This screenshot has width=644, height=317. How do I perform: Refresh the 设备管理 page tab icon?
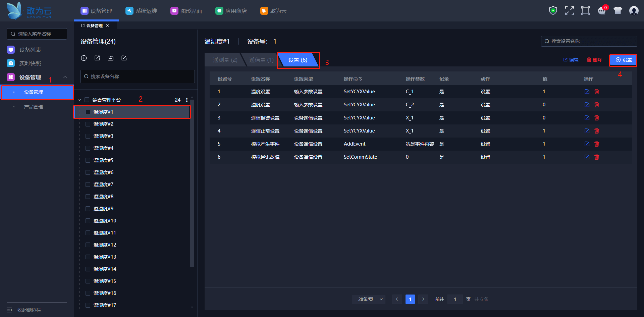[x=83, y=25]
